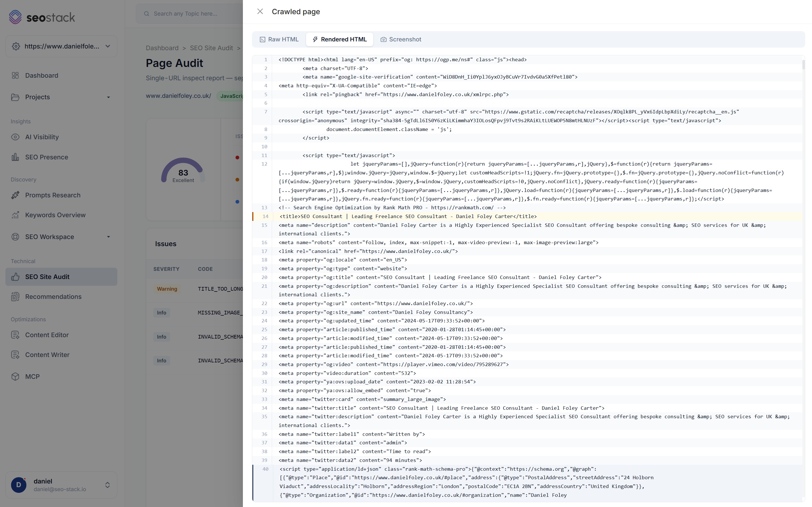Screen dimensions: 812x507
Task: Expand the SEO Workspace submenu arrow
Action: (108, 237)
